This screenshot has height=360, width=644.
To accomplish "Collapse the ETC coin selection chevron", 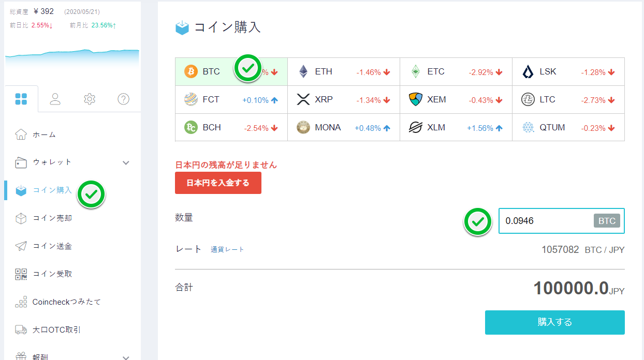I will tap(498, 72).
